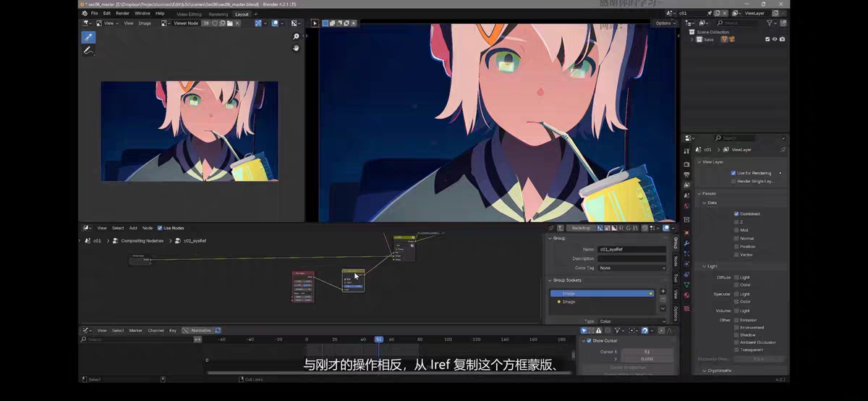This screenshot has height=401, width=868.
Task: Select the B channel backdrop display
Action: tap(637, 228)
